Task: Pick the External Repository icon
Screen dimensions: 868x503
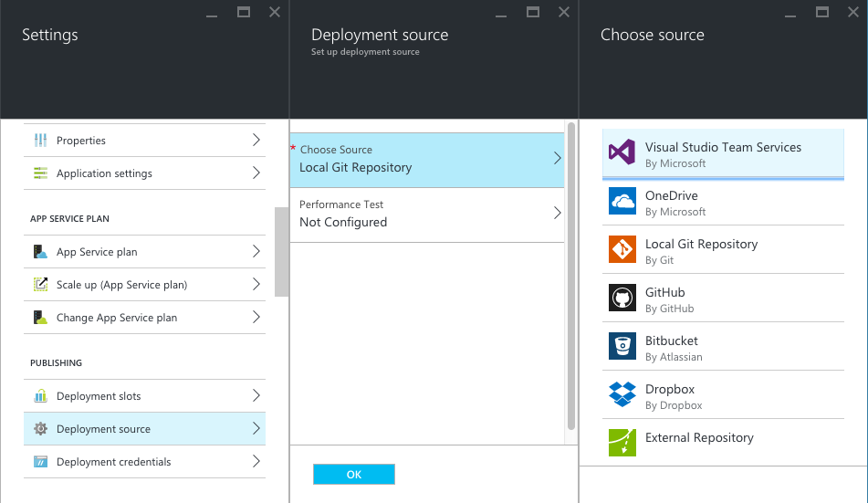Action: click(622, 442)
